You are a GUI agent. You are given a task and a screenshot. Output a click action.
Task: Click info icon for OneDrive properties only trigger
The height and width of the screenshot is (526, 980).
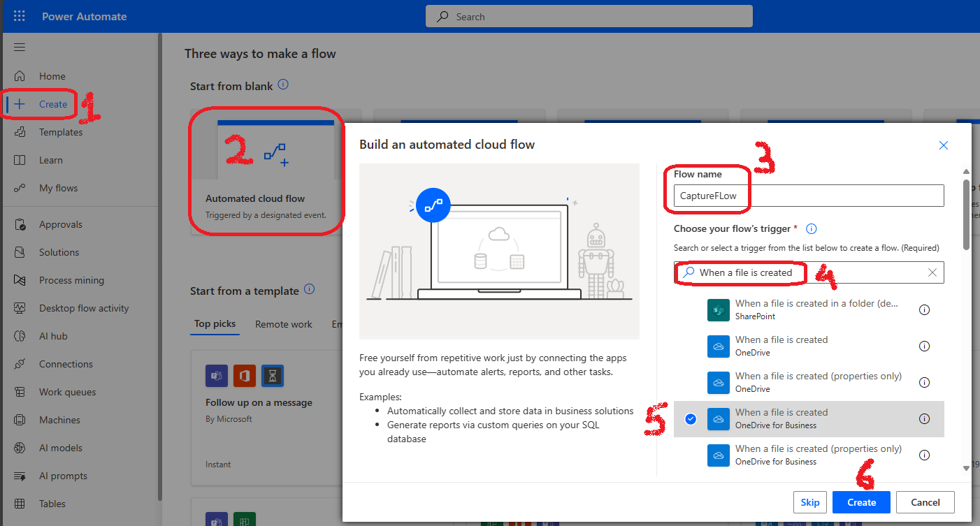pos(924,382)
